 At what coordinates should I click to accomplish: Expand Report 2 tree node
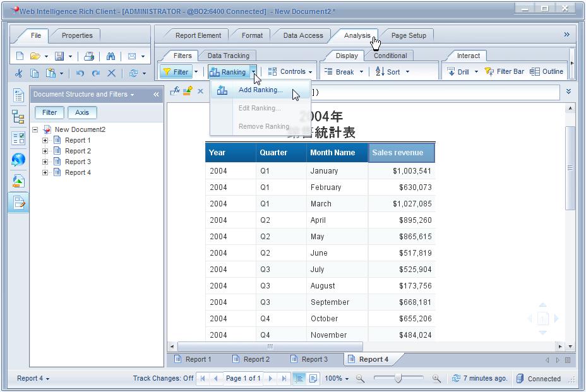pos(45,151)
